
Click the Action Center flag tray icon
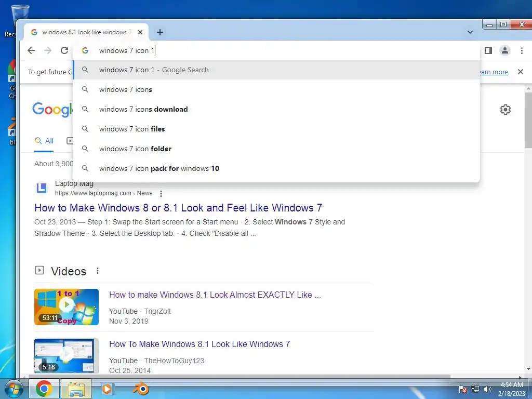pos(463,389)
